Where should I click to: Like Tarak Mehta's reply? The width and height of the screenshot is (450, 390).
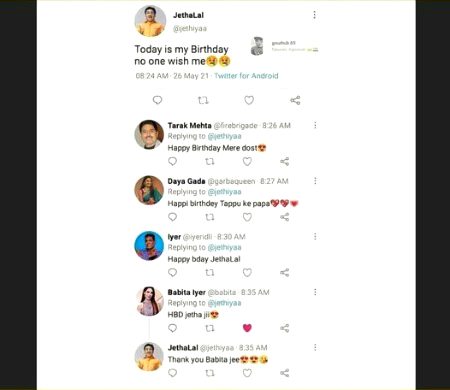click(247, 161)
